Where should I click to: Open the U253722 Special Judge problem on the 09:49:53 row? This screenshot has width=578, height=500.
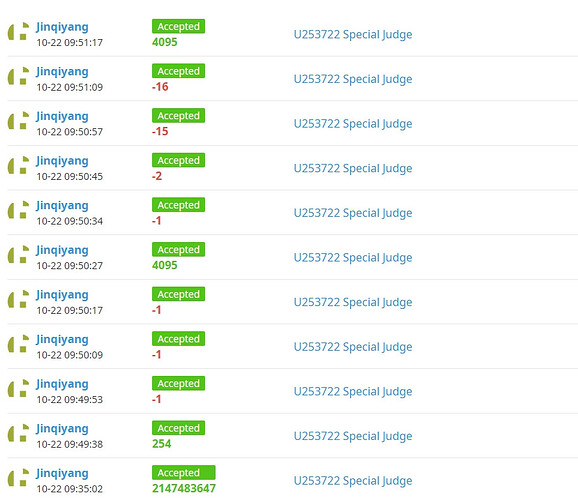[x=353, y=392]
